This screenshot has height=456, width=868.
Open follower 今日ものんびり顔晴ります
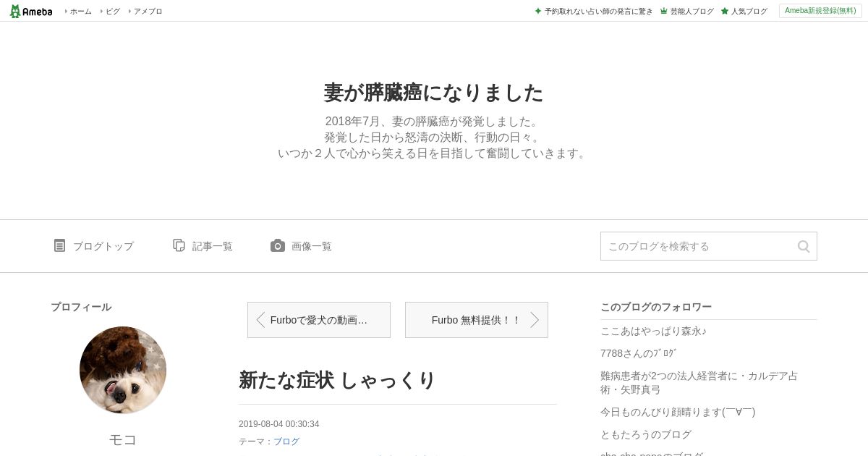point(678,412)
